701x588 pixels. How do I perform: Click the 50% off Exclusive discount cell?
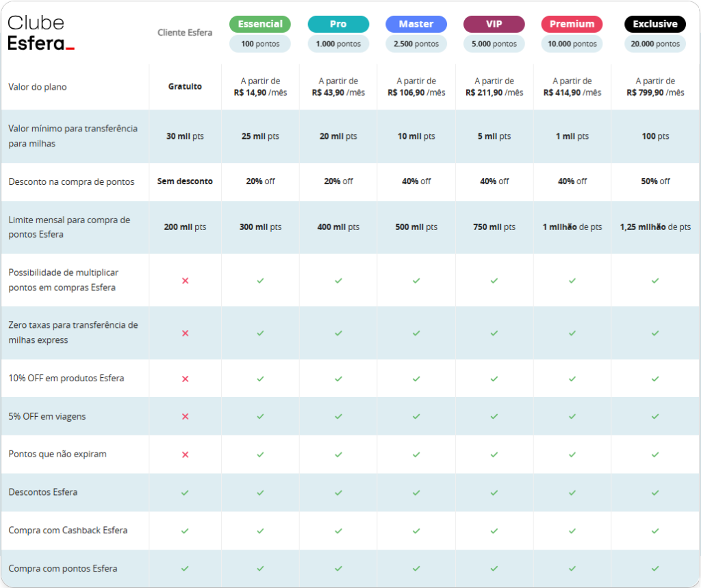tap(655, 181)
